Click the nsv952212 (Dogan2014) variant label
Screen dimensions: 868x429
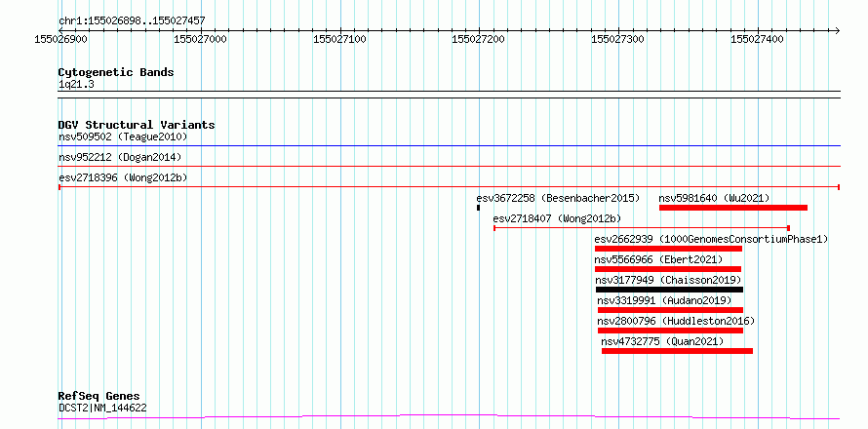click(120, 157)
